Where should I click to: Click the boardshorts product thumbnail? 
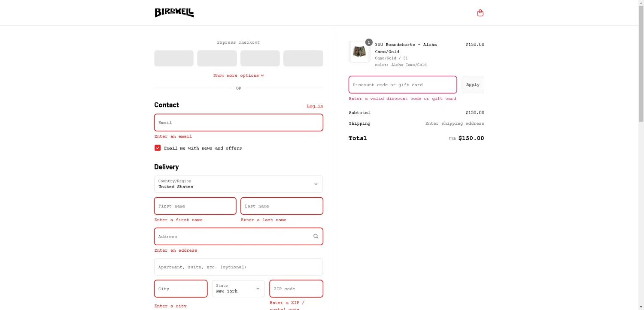pos(359,52)
